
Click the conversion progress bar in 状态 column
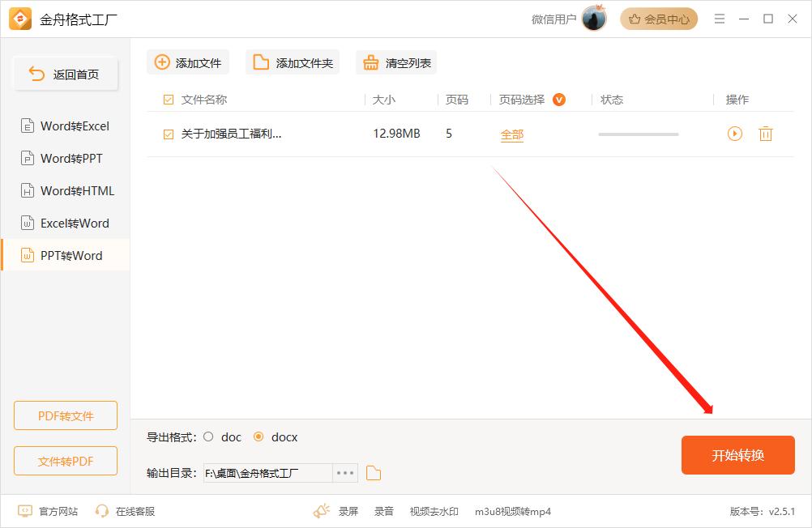[638, 134]
